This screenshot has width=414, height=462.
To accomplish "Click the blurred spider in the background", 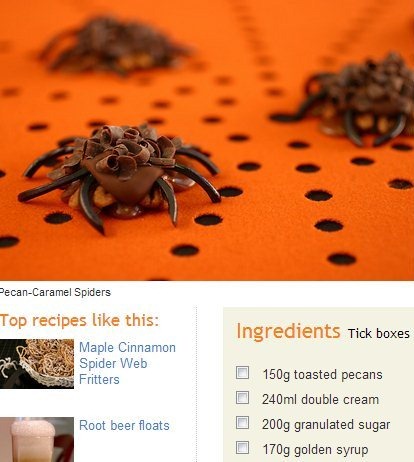I will [x=113, y=45].
